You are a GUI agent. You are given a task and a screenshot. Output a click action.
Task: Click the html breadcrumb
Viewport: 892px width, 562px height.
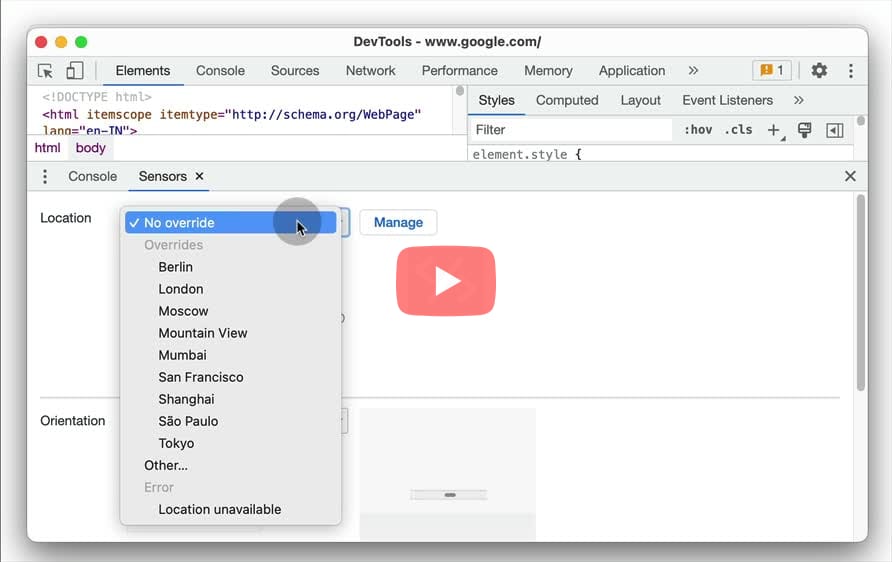pos(47,148)
